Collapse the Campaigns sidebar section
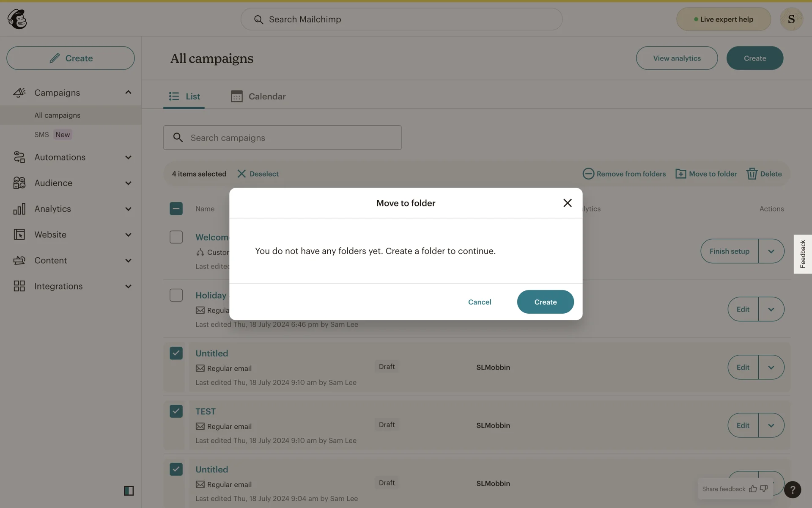 point(128,92)
